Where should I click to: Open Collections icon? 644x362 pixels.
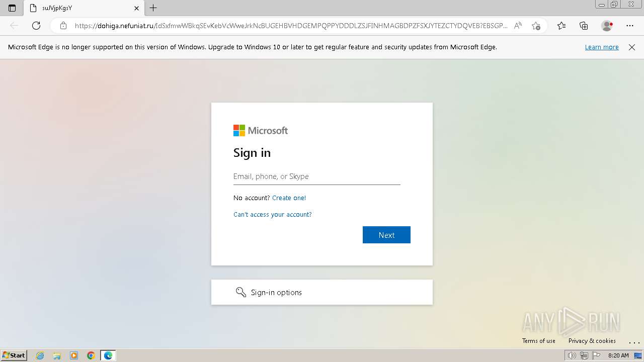[x=584, y=26]
